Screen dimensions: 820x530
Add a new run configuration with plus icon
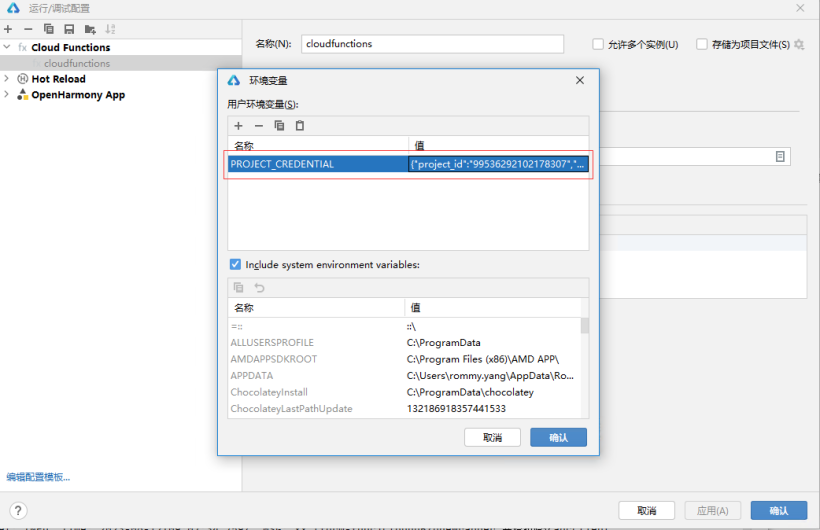(8, 29)
